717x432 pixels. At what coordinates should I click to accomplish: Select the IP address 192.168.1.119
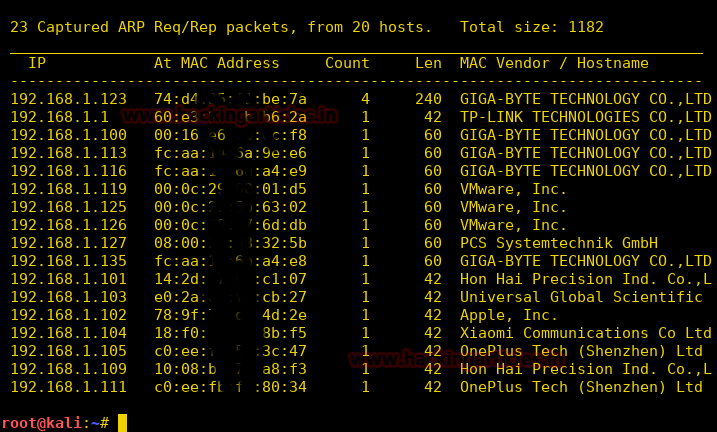69,189
